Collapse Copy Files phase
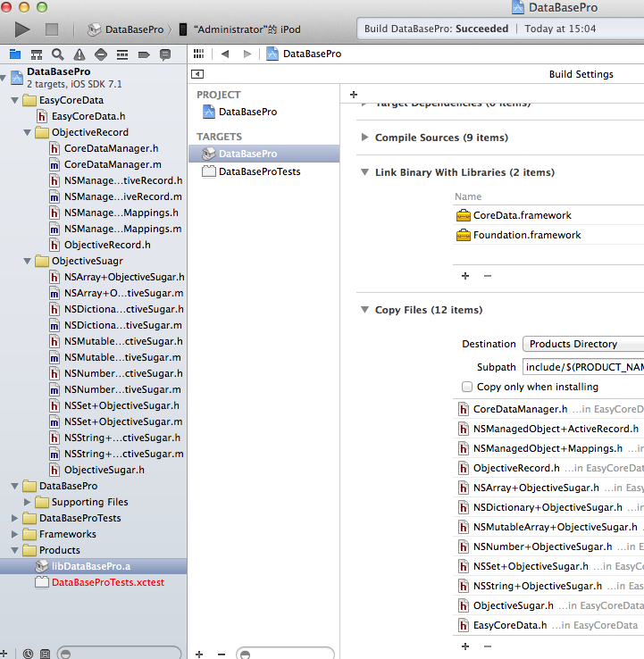644x659 pixels. click(x=365, y=310)
